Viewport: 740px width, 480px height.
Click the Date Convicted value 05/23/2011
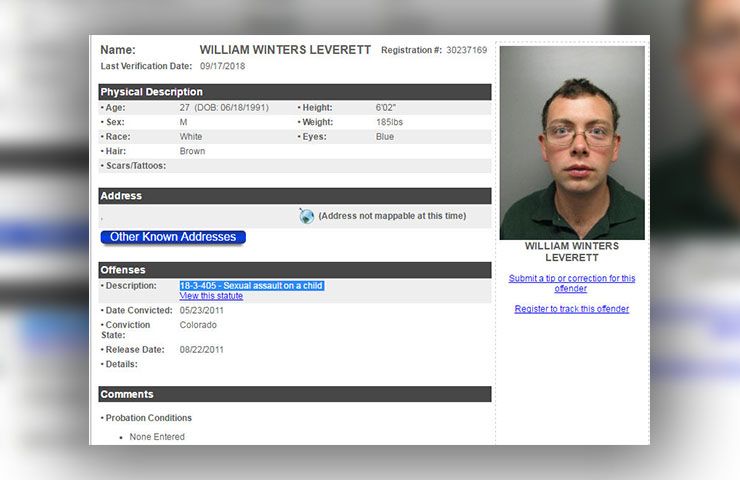pyautogui.click(x=202, y=311)
